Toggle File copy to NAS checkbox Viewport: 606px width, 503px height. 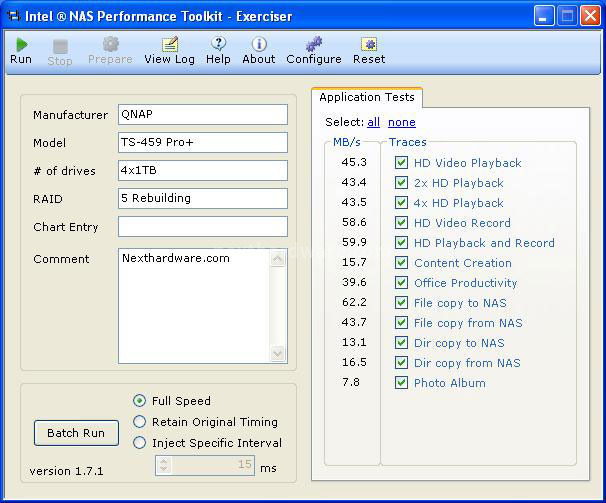(401, 303)
